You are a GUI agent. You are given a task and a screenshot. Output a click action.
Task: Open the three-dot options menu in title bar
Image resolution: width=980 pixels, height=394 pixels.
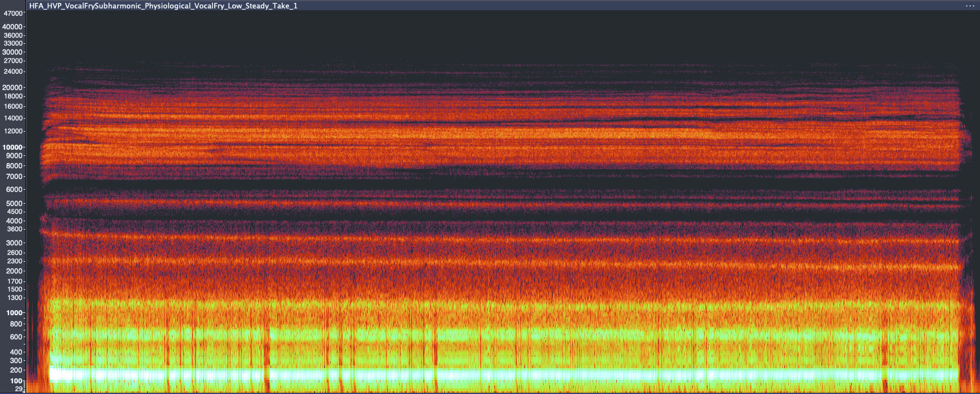(970, 6)
